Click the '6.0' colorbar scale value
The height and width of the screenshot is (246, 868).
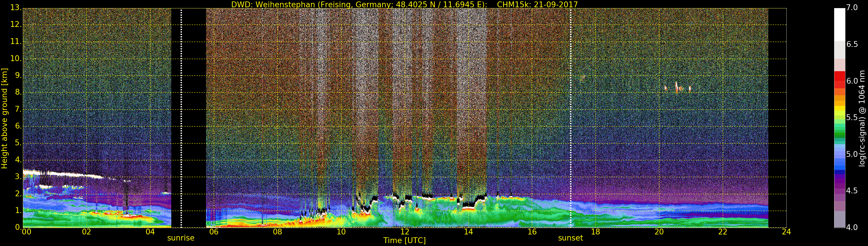pos(852,81)
